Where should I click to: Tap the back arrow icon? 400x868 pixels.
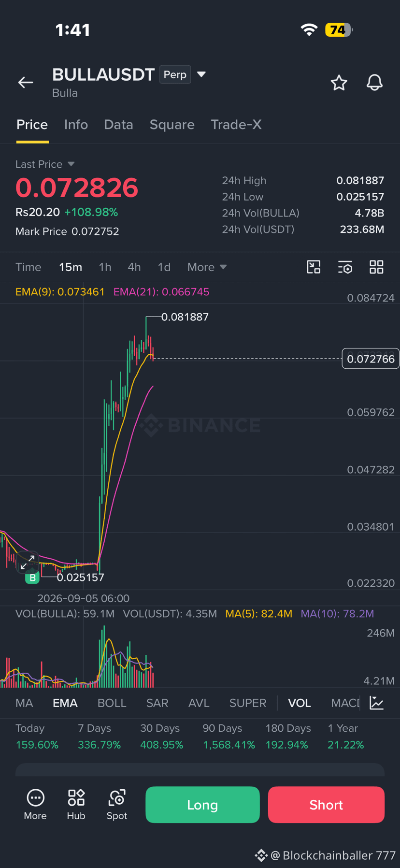(26, 83)
